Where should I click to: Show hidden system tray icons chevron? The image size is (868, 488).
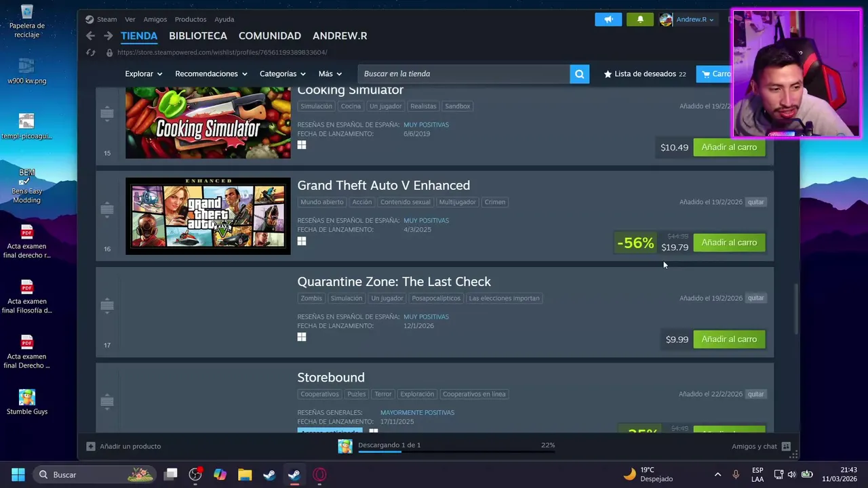tap(717, 474)
